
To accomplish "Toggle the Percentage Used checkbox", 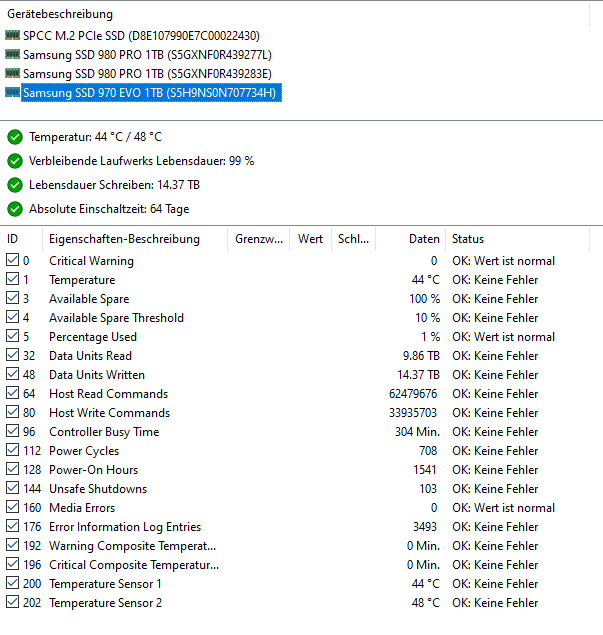I will coord(13,336).
